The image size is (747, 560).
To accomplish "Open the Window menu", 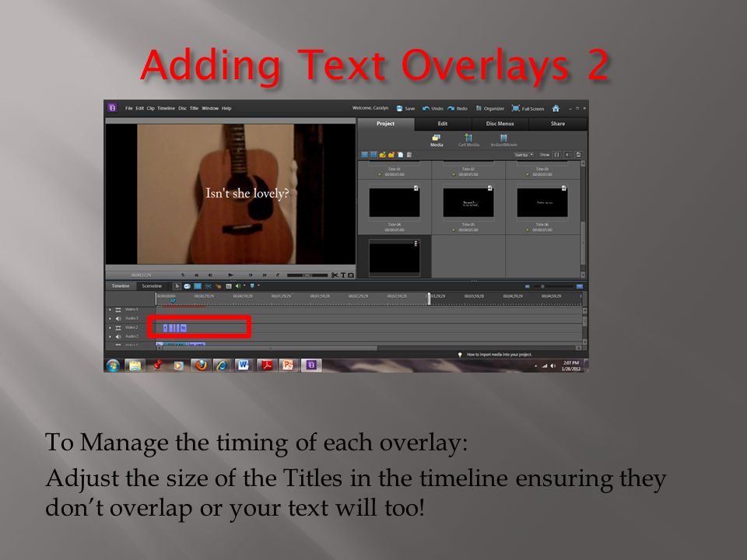I will click(x=210, y=108).
